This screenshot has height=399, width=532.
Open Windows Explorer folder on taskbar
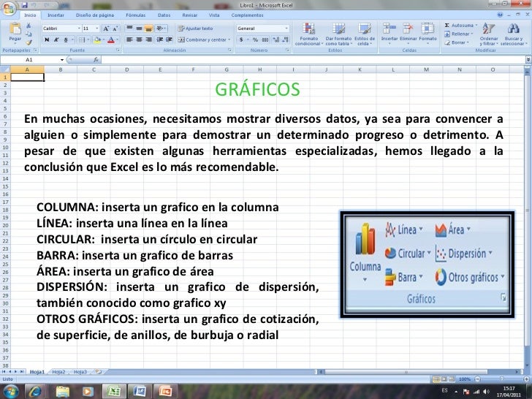(62, 392)
